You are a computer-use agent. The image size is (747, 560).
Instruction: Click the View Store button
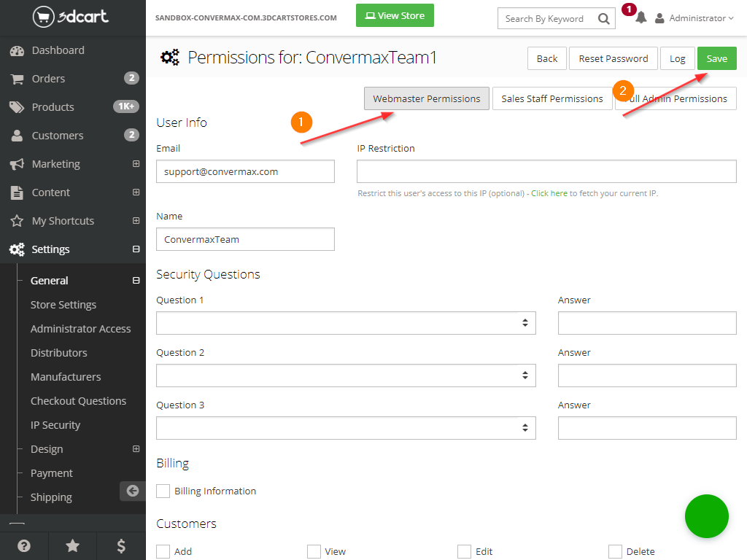point(395,16)
